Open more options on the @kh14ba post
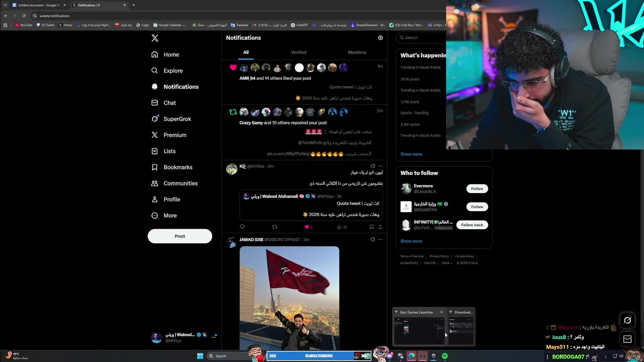Image resolution: width=644 pixels, height=362 pixels. [380, 166]
